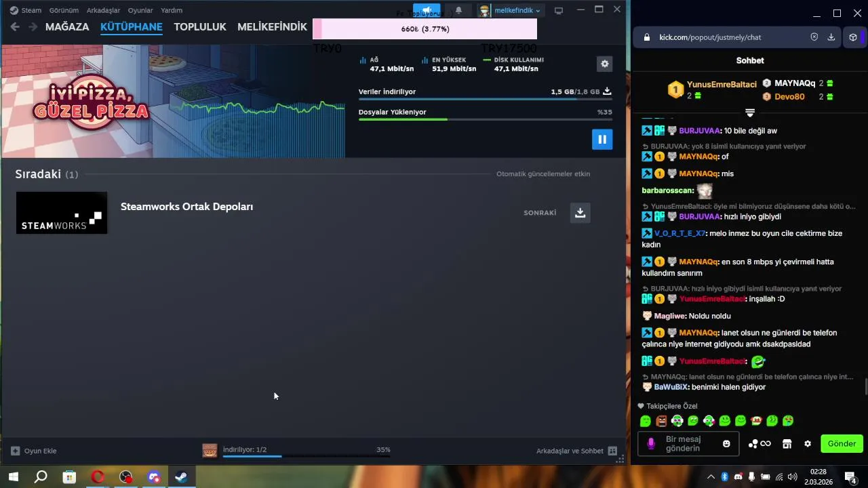Open the MELIKEFINDIK profile tab

click(272, 27)
